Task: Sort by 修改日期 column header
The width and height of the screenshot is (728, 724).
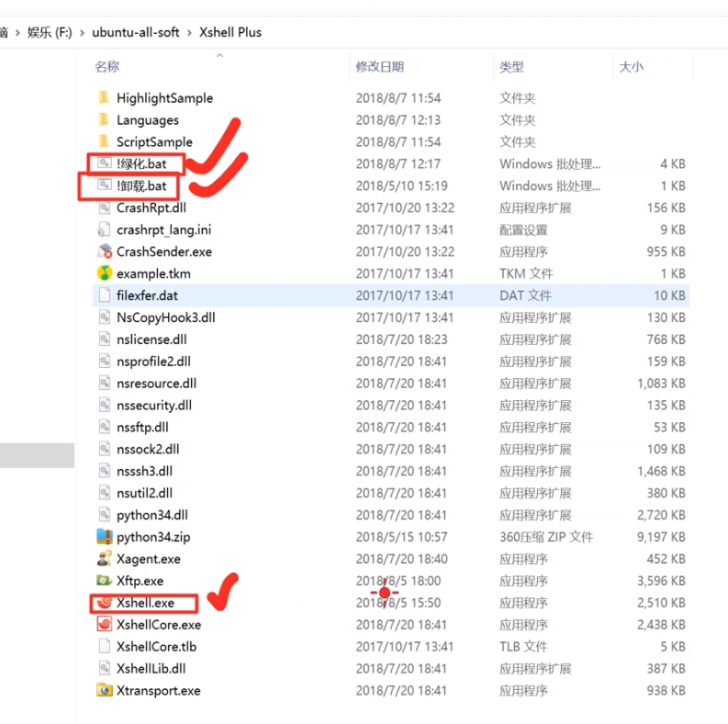Action: (x=379, y=67)
